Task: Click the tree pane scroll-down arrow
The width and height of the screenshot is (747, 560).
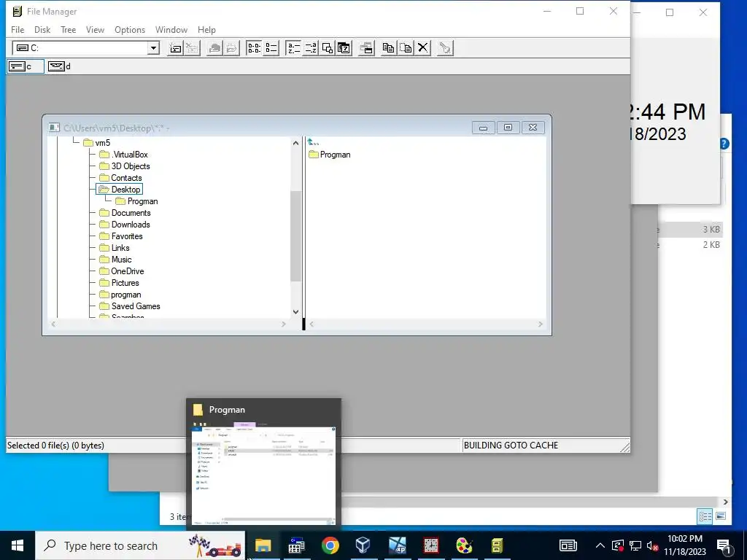Action: pos(295,312)
